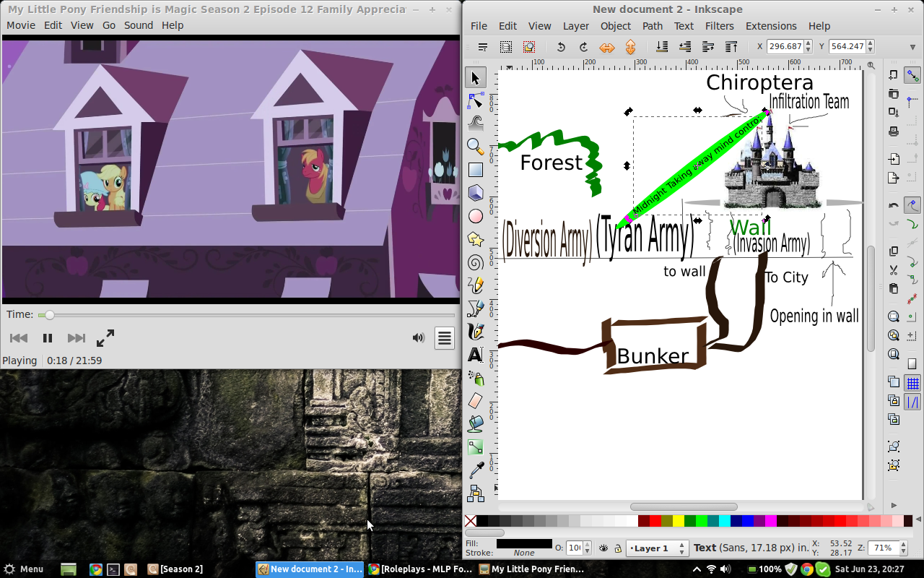The height and width of the screenshot is (578, 924).
Task: Select the Paint Bucket fill tool
Action: (475, 424)
